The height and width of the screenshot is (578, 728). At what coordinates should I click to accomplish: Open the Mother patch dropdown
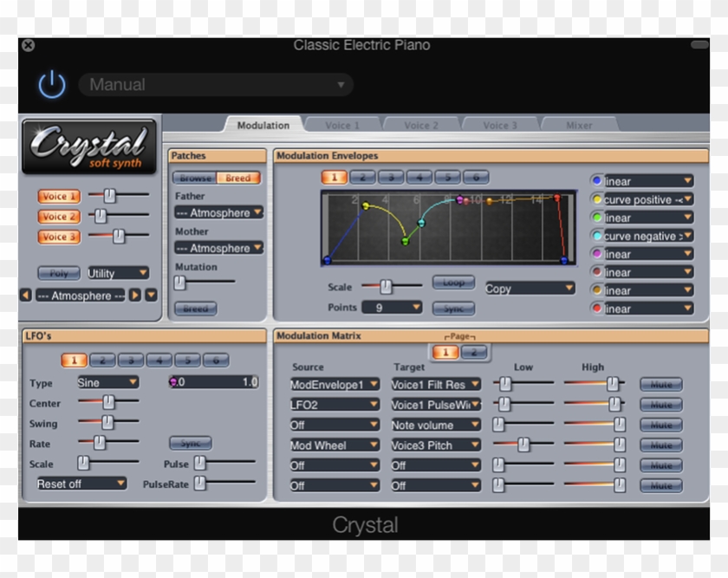[x=218, y=248]
